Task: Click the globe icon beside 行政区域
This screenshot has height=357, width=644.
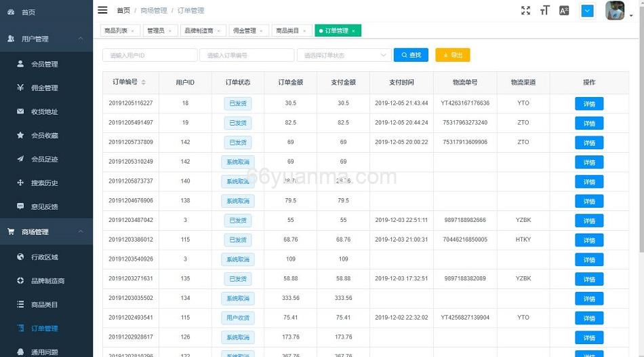Action: [x=20, y=257]
